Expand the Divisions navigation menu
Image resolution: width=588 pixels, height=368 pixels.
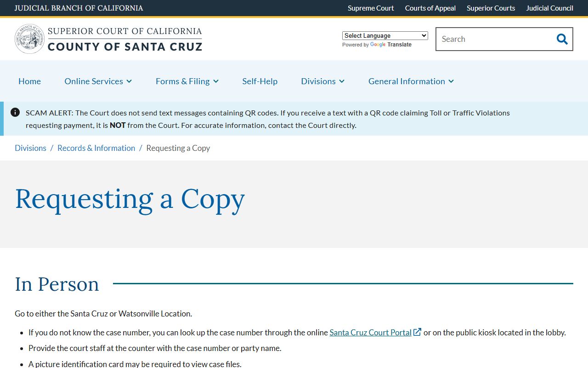point(322,81)
